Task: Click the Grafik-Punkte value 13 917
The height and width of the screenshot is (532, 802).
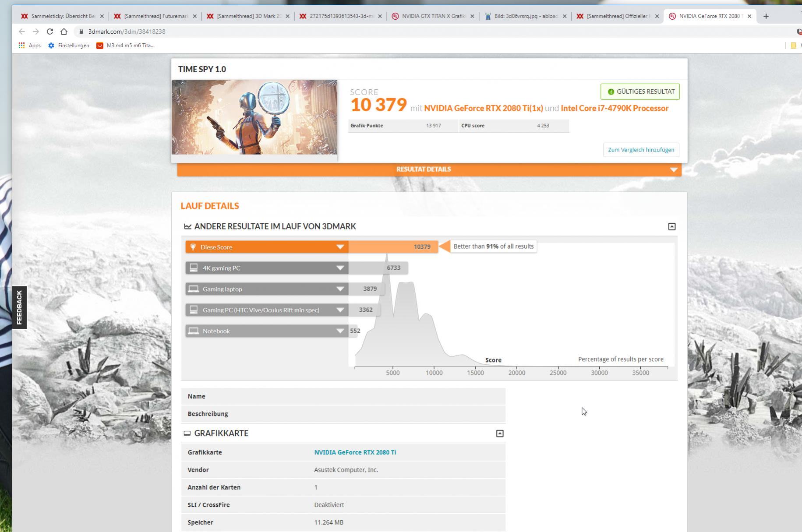Action: pos(434,126)
